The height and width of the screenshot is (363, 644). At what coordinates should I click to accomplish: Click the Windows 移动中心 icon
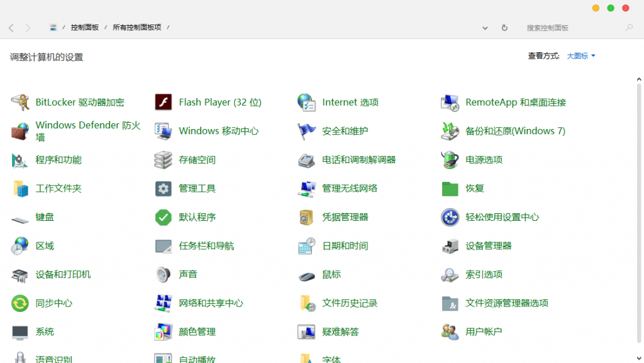coord(163,131)
